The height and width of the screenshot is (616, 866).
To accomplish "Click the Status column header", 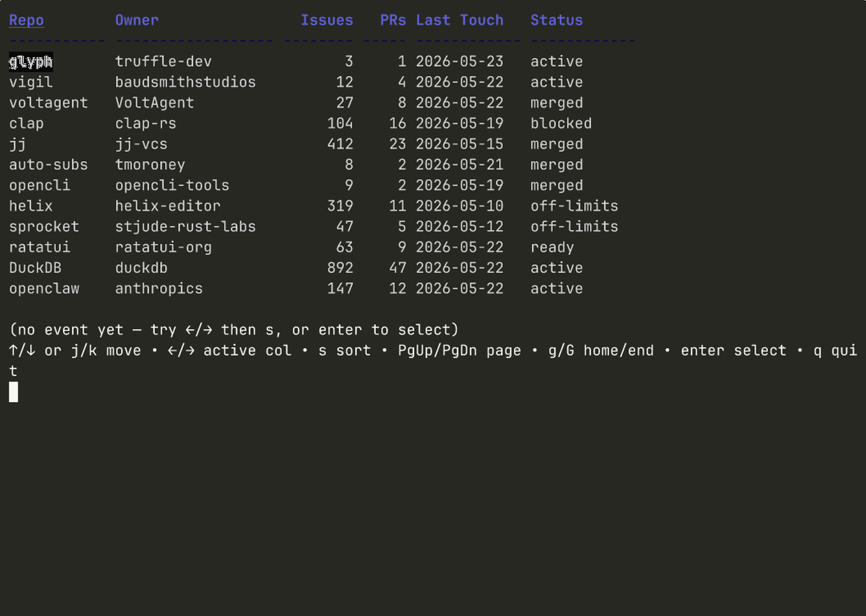I will click(x=557, y=20).
